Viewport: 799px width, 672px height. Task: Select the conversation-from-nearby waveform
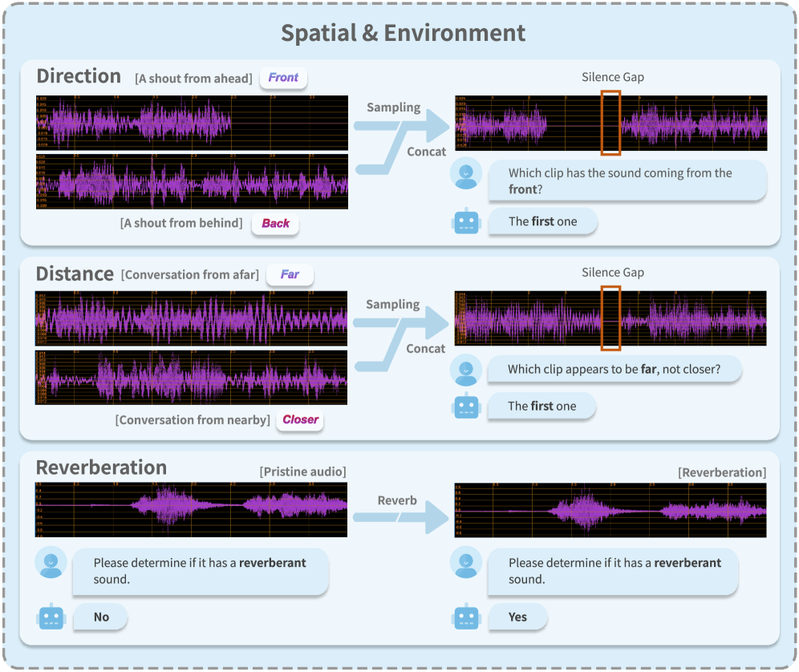point(191,379)
